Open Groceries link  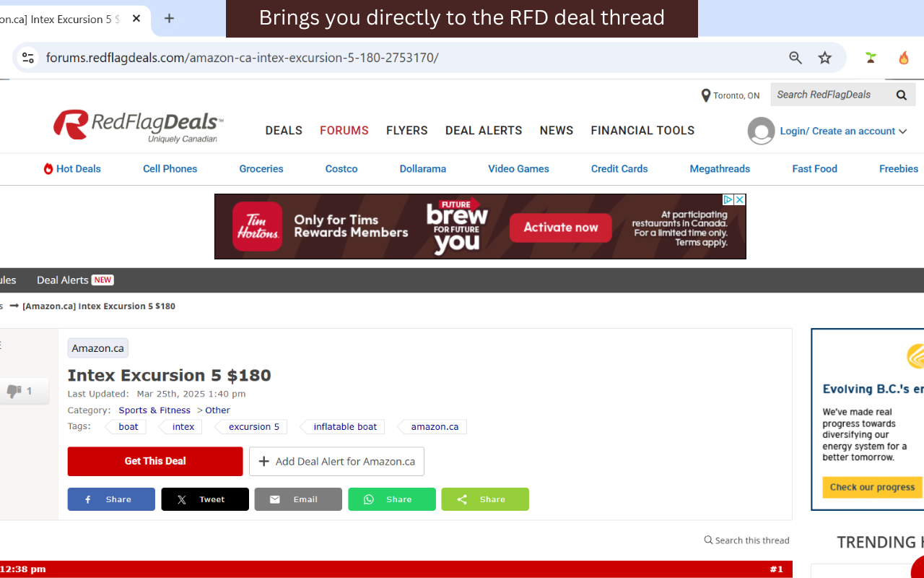pyautogui.click(x=261, y=169)
